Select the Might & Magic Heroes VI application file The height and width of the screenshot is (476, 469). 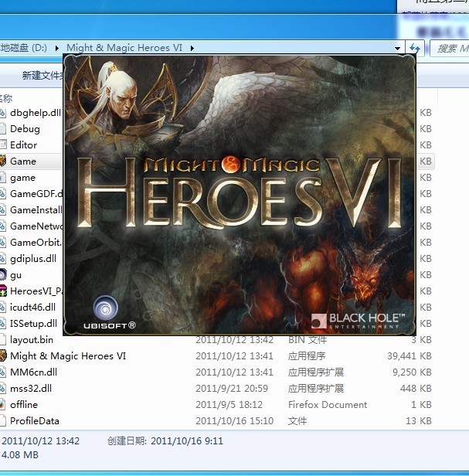[67, 356]
